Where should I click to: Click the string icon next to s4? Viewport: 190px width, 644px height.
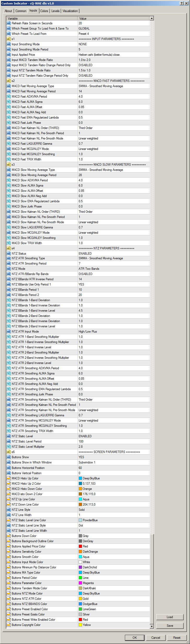coord(9,248)
